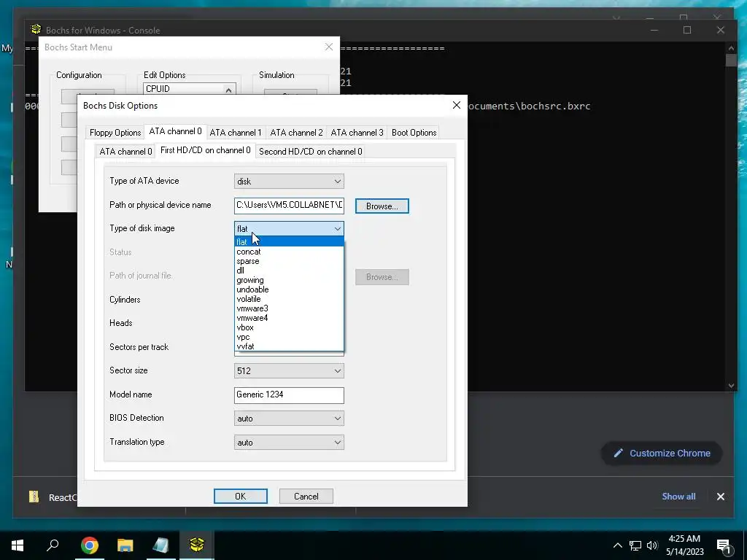Screen dimensions: 747x560
Task: Choose 'vbox' disk image type
Action: pyautogui.click(x=289, y=327)
